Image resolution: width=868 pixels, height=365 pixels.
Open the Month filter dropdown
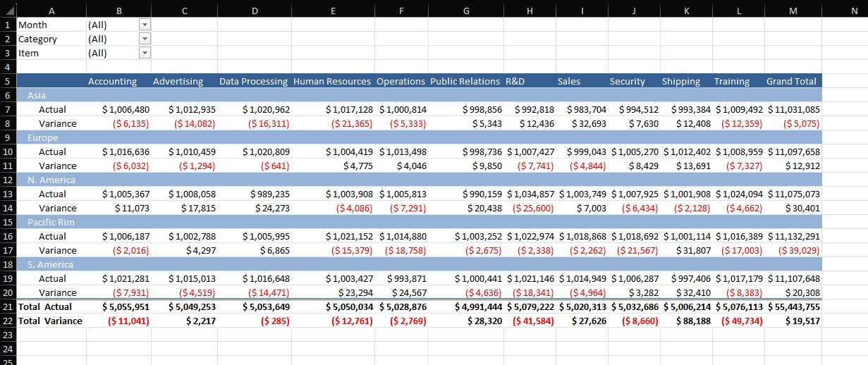point(145,25)
